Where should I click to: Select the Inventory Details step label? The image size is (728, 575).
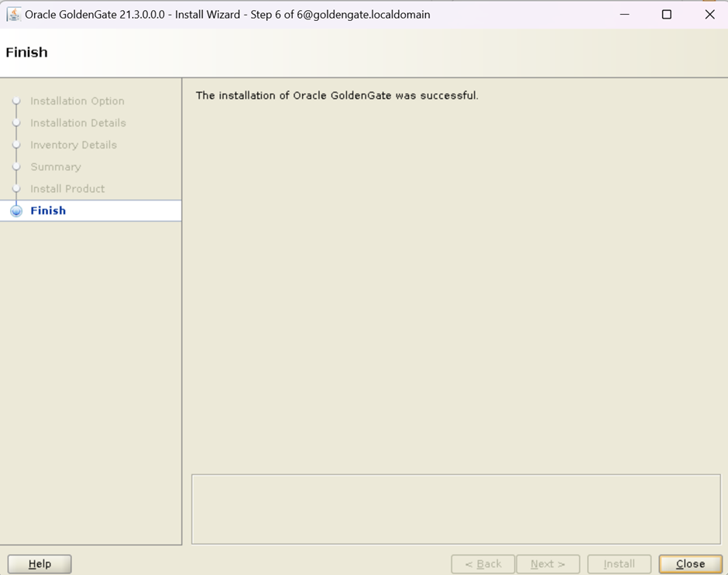[74, 145]
